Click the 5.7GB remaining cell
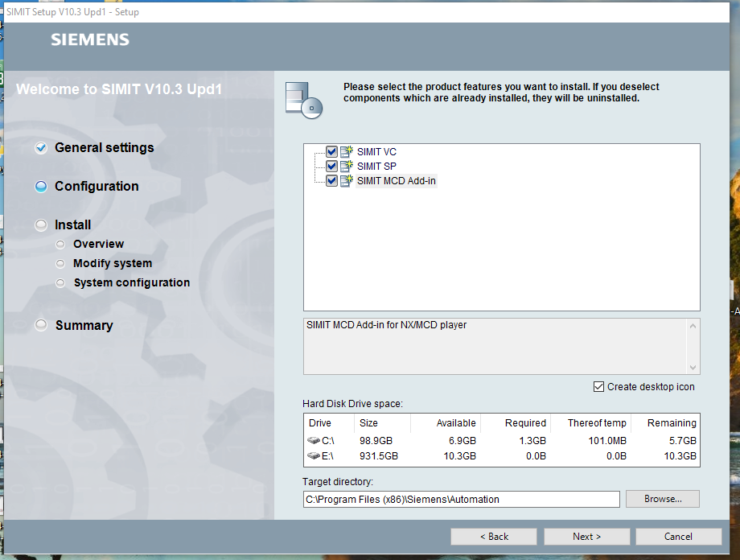 pos(682,441)
